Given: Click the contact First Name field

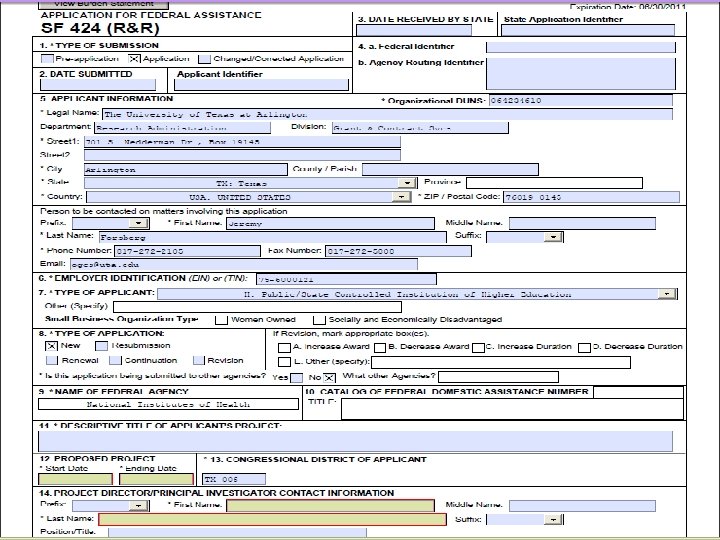Looking at the screenshot, I should 330,223.
